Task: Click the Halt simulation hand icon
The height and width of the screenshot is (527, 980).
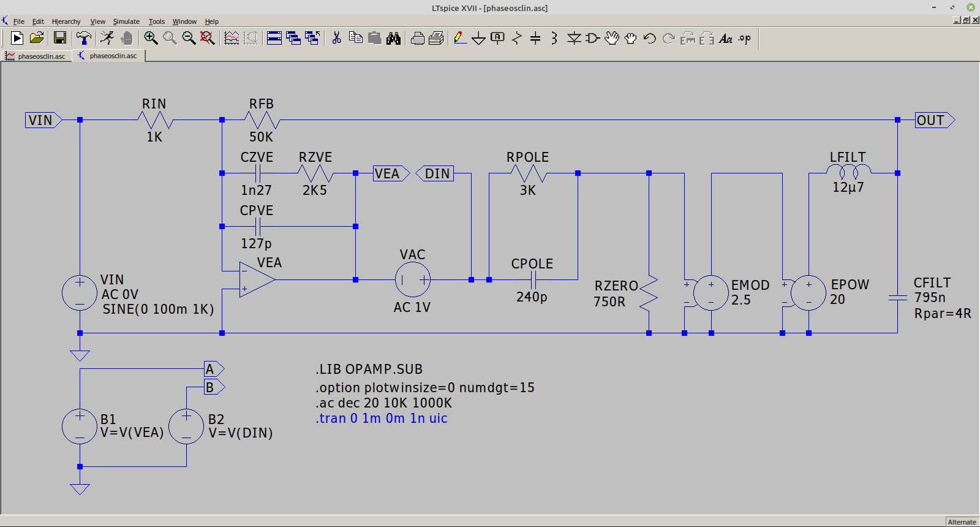Action: [x=127, y=38]
